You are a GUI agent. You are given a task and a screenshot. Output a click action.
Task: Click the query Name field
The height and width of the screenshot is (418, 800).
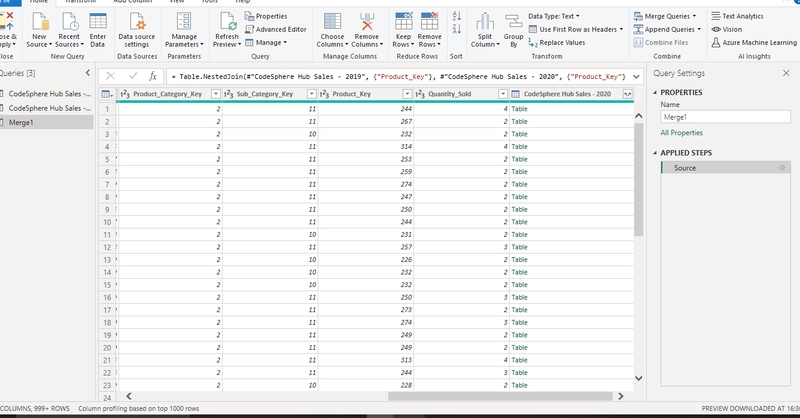726,117
